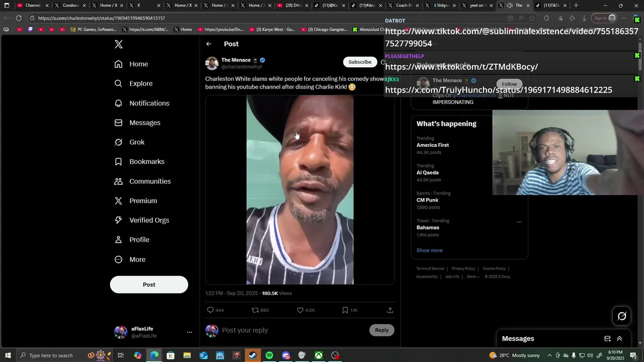
Task: Reload the page in the browser
Action: tap(19, 18)
